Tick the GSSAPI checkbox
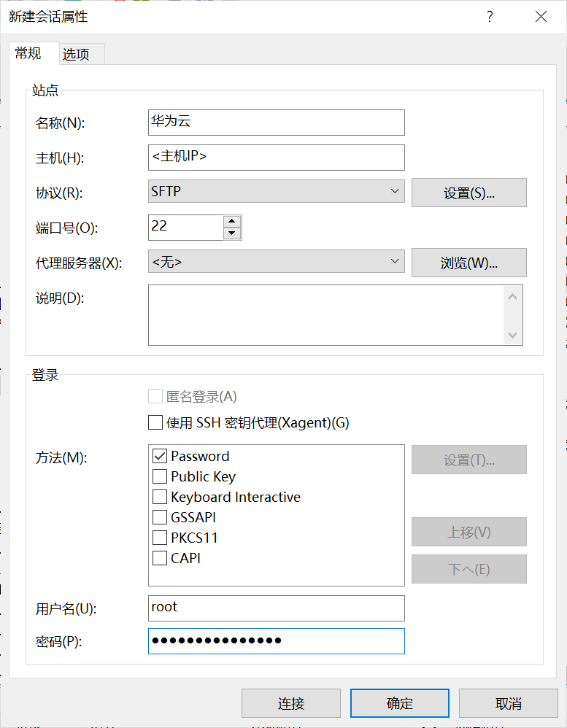 click(x=160, y=518)
